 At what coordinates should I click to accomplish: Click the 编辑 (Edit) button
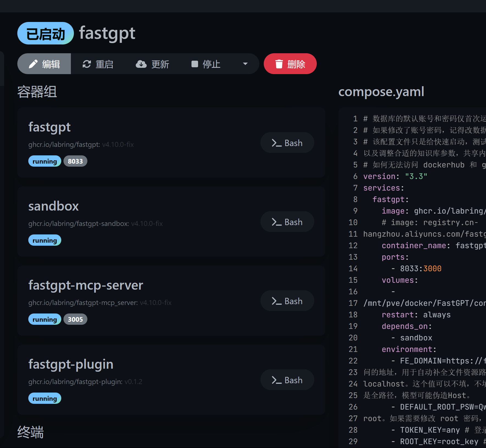coord(44,64)
